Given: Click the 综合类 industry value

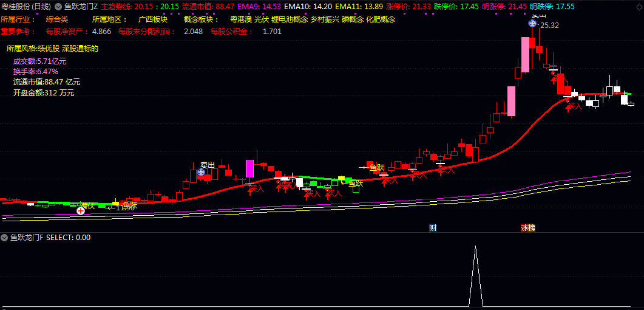Looking at the screenshot, I should click(57, 19).
